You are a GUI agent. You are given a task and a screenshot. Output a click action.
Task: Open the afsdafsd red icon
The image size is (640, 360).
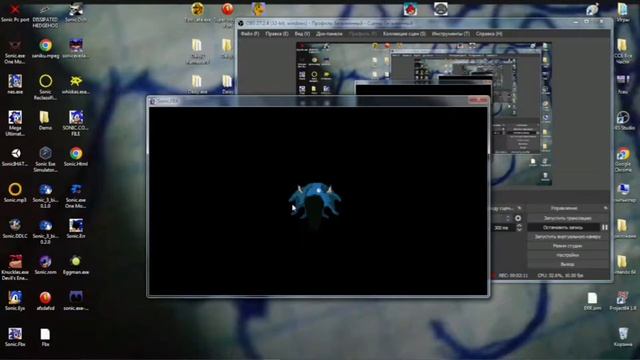pyautogui.click(x=45, y=297)
